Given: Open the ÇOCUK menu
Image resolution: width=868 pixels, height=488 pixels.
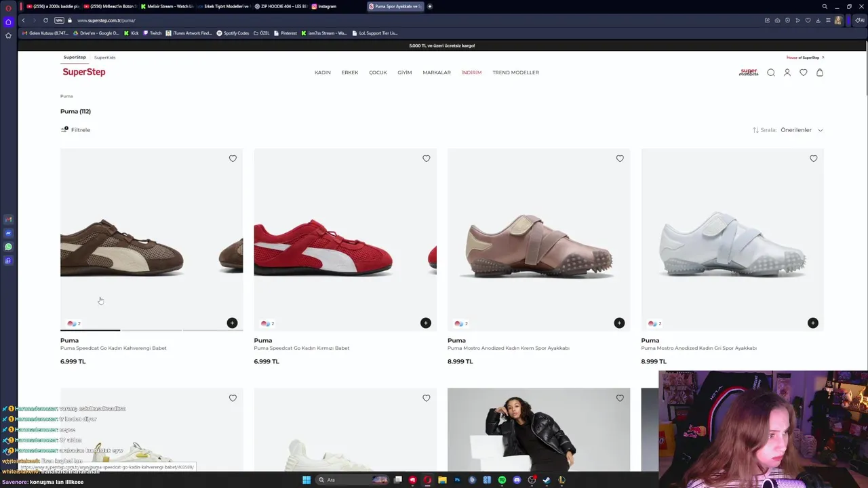Looking at the screenshot, I should (378, 73).
